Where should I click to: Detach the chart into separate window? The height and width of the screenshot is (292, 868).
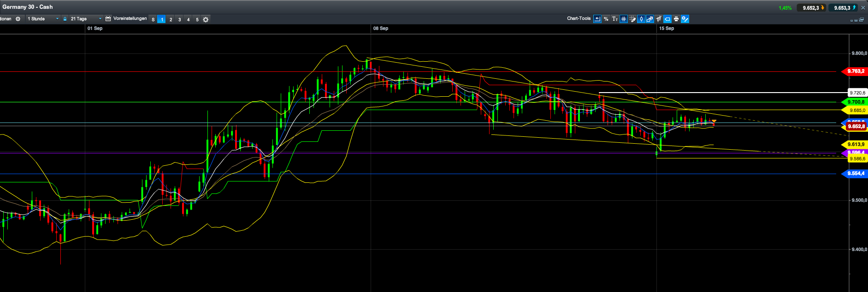[861, 20]
